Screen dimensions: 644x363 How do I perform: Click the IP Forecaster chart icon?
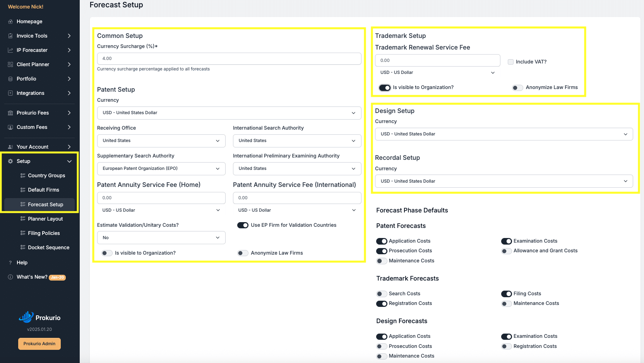(x=10, y=50)
